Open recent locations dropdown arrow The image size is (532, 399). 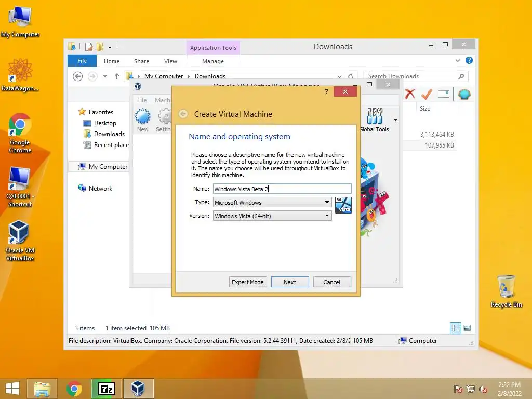(105, 76)
